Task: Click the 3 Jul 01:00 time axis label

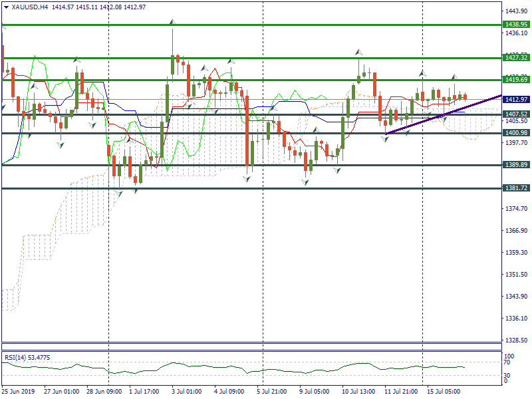Action: point(186,392)
